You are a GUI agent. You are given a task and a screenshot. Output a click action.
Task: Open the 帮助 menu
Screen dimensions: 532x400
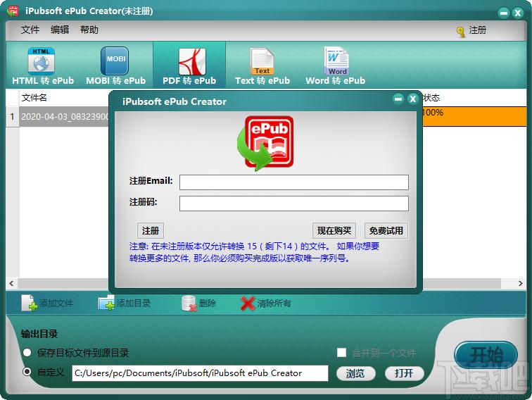(x=89, y=30)
